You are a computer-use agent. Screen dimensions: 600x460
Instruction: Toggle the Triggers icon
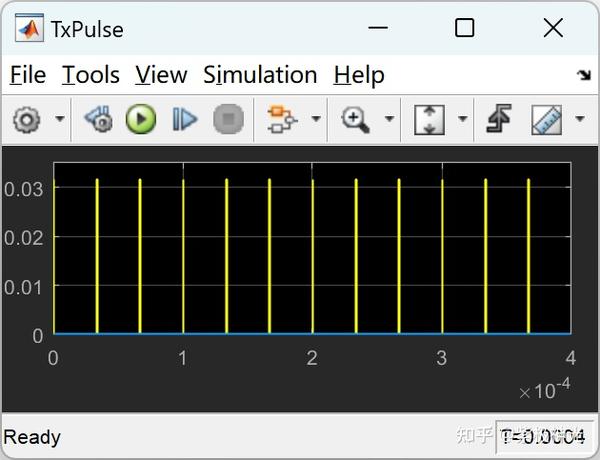(x=499, y=119)
